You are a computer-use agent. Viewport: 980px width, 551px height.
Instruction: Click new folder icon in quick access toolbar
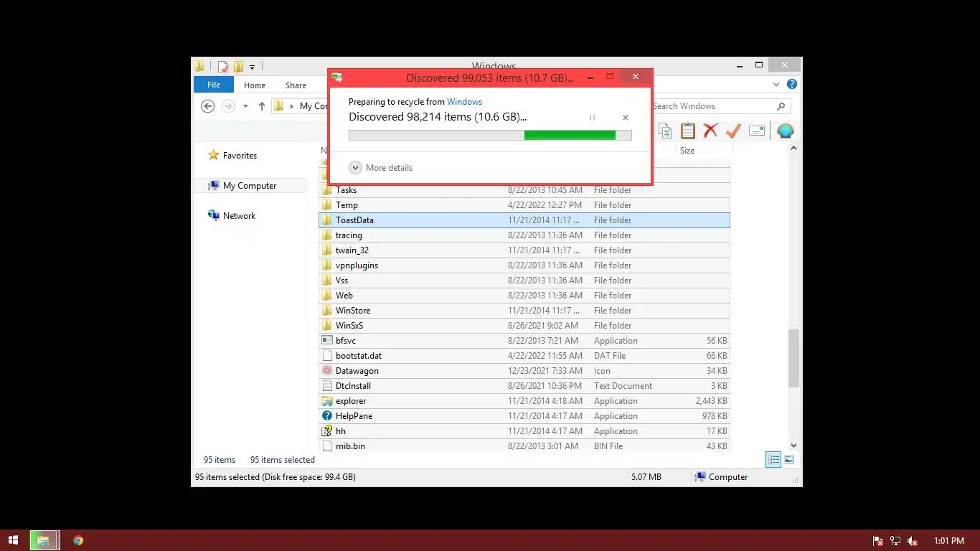click(x=238, y=67)
